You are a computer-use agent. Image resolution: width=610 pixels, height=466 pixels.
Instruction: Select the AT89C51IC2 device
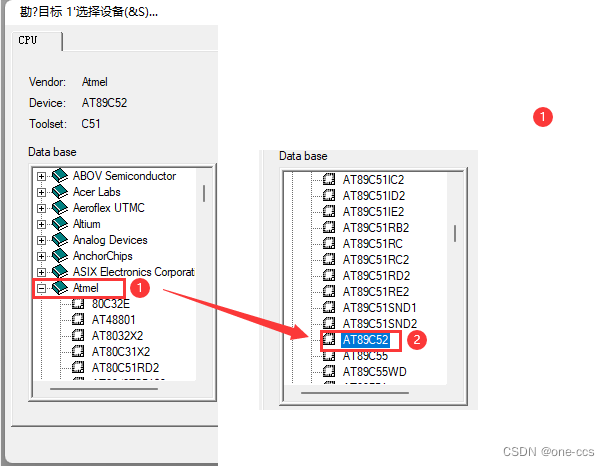coord(373,180)
